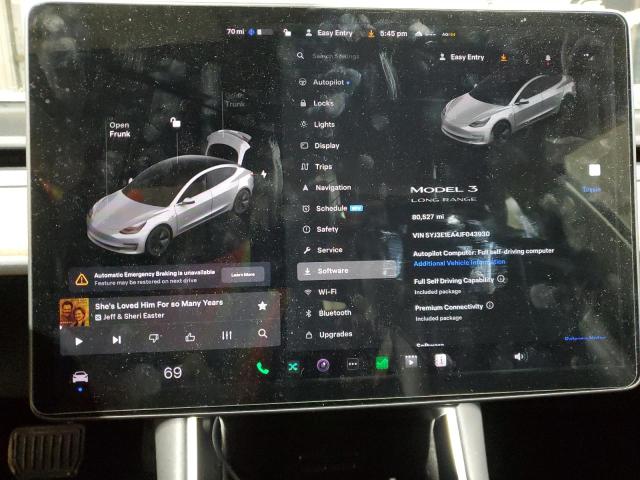The width and height of the screenshot is (640, 480).
Task: Open the Locks settings menu
Action: 317,103
